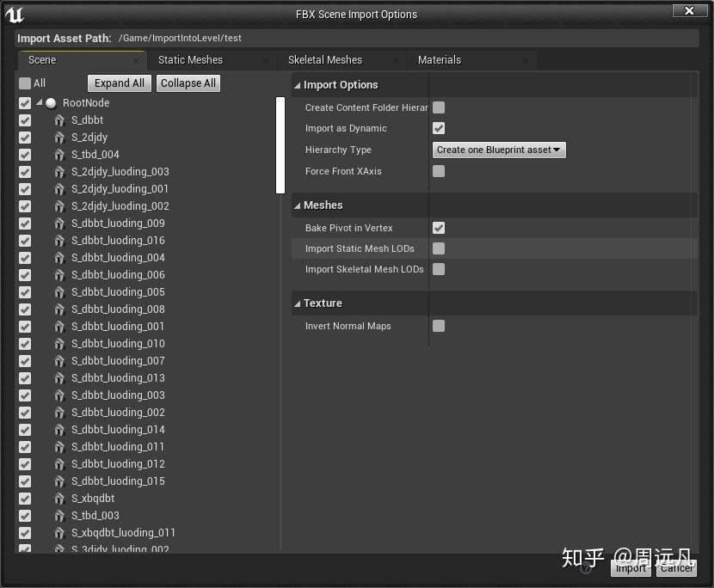Open the Static Meshes tab

coord(188,60)
